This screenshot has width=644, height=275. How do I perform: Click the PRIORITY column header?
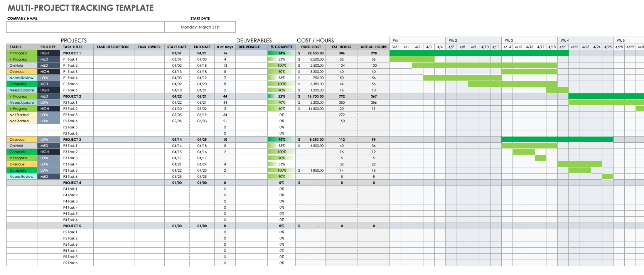tap(49, 47)
